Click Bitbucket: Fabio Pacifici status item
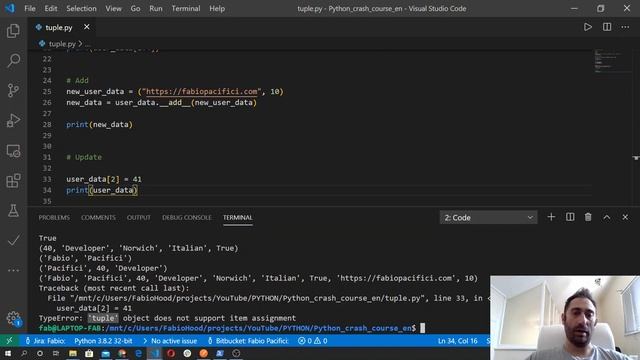 pos(248,340)
